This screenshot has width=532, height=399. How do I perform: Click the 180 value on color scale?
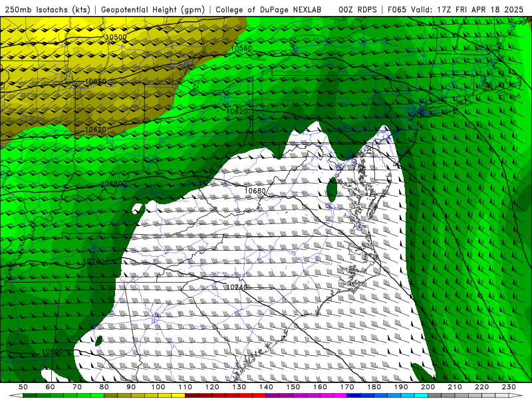click(374, 387)
